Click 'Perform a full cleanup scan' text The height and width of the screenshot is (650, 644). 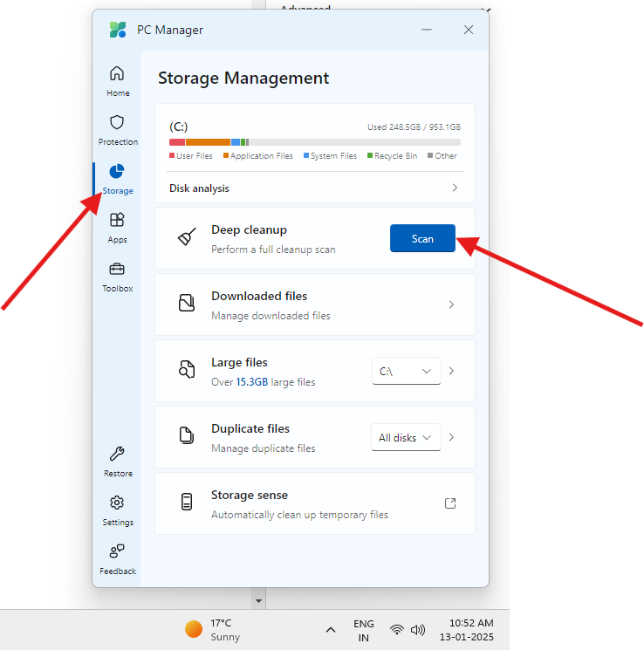(x=273, y=250)
